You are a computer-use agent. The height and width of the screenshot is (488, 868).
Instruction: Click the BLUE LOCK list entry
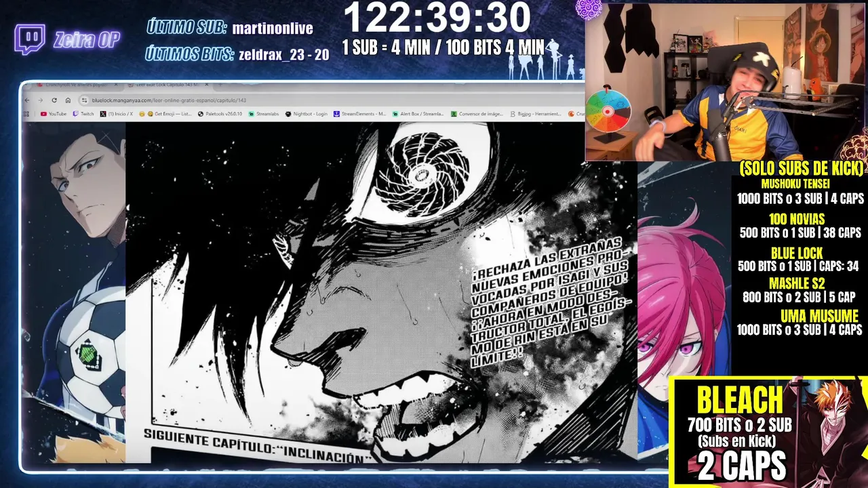click(797, 253)
